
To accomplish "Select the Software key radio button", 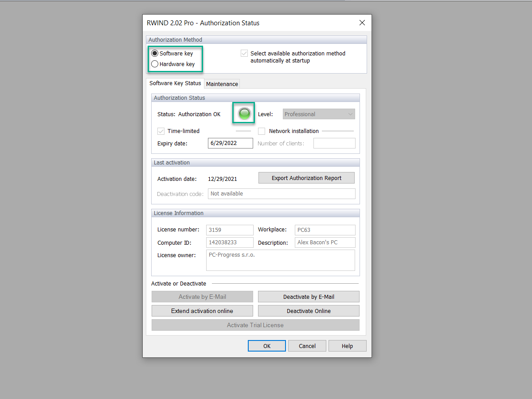I will [x=155, y=53].
